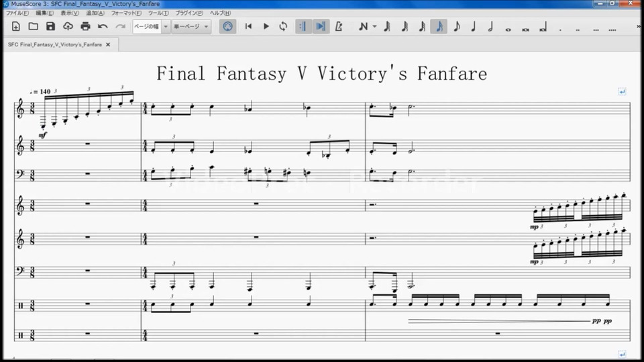
Task: Toggle the metronome icon
Action: click(x=338, y=27)
